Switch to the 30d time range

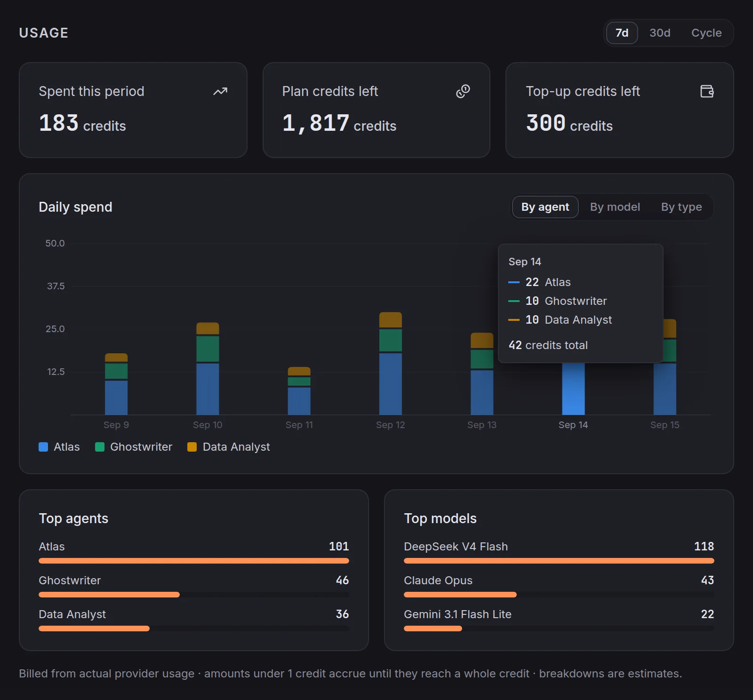pyautogui.click(x=660, y=33)
